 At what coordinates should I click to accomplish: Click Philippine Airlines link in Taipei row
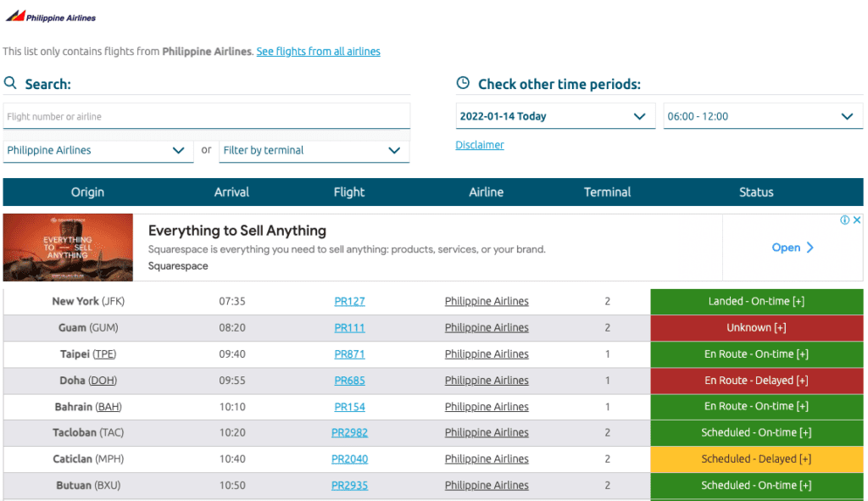pos(487,353)
